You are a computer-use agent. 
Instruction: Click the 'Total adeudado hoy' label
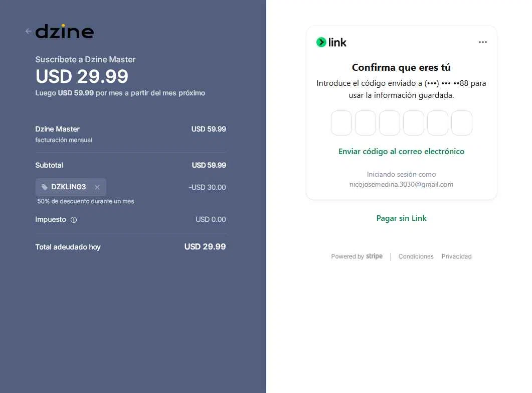pyautogui.click(x=68, y=247)
